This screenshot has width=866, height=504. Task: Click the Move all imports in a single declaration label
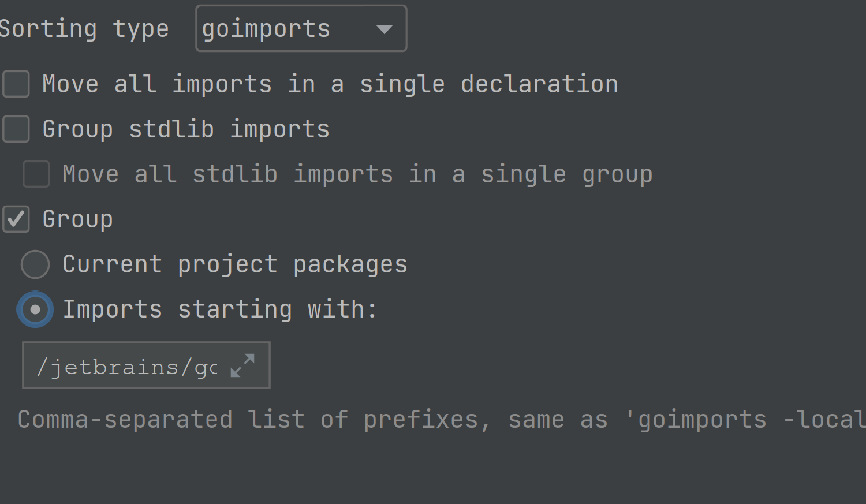coord(330,84)
